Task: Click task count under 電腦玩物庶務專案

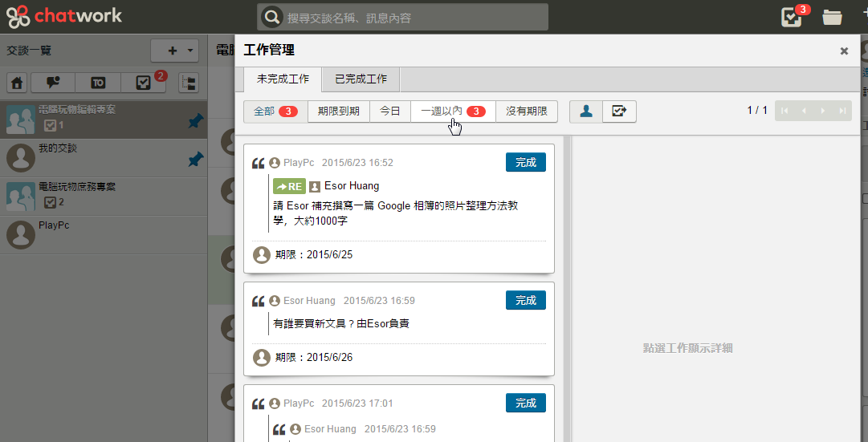Action: pyautogui.click(x=55, y=202)
